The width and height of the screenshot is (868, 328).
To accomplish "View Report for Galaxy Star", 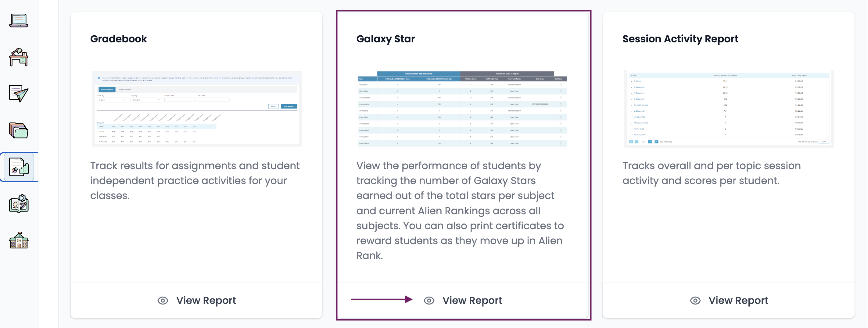I will 472,300.
